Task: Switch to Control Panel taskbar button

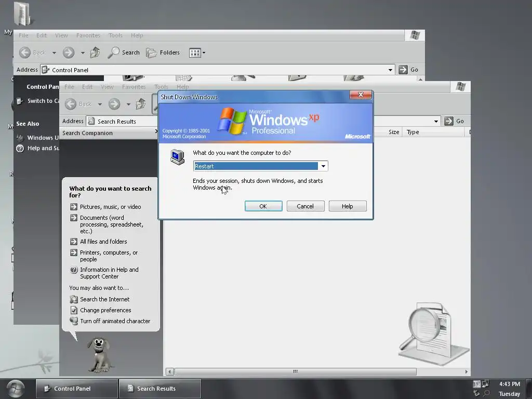Action: pyautogui.click(x=77, y=389)
